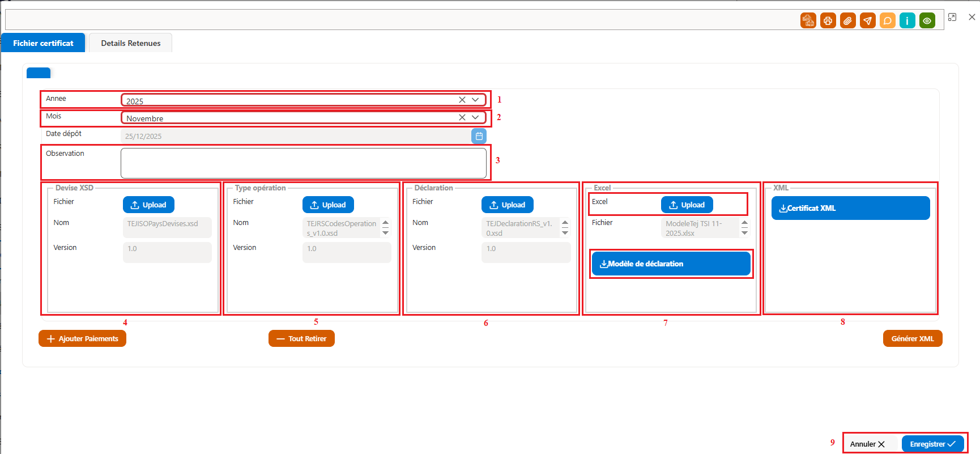Select the Fichier certificat tab

pyautogui.click(x=43, y=43)
